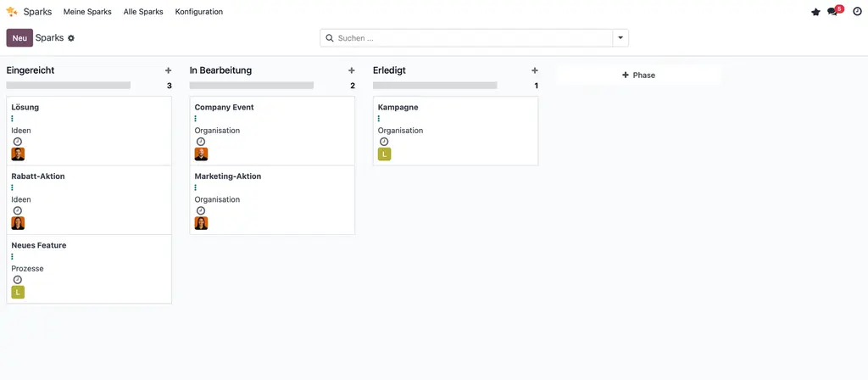The height and width of the screenshot is (380, 868).
Task: Expand the search options dropdown arrow
Action: (620, 38)
